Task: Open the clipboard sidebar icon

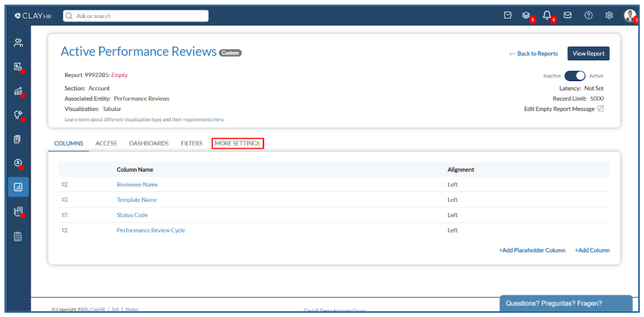Action: click(x=18, y=237)
